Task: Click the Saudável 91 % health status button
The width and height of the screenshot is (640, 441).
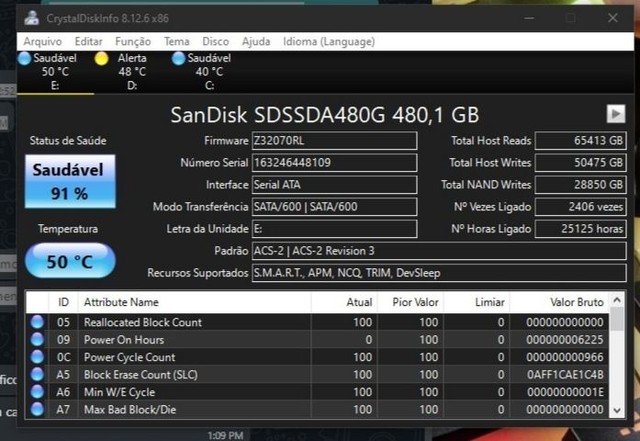Action: [x=70, y=181]
